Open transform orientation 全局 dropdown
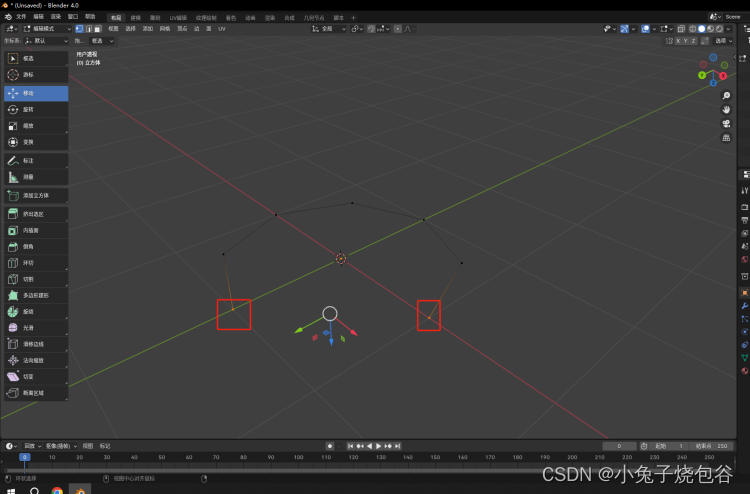This screenshot has width=750, height=494. [329, 29]
